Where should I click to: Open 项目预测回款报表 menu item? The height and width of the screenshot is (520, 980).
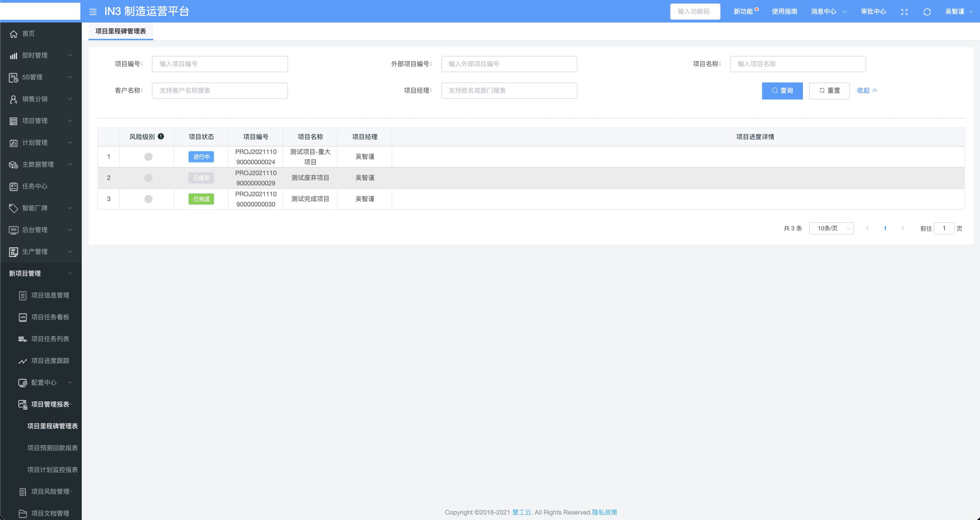coord(52,448)
